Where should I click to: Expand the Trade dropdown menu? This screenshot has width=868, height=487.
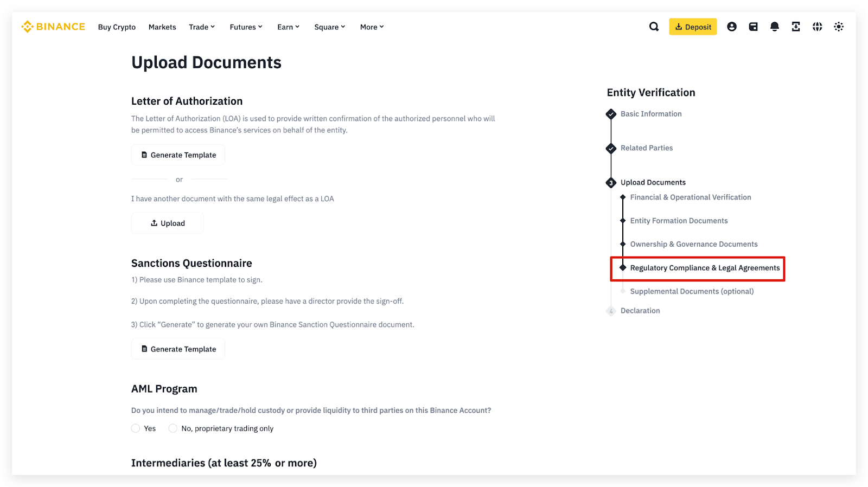202,27
